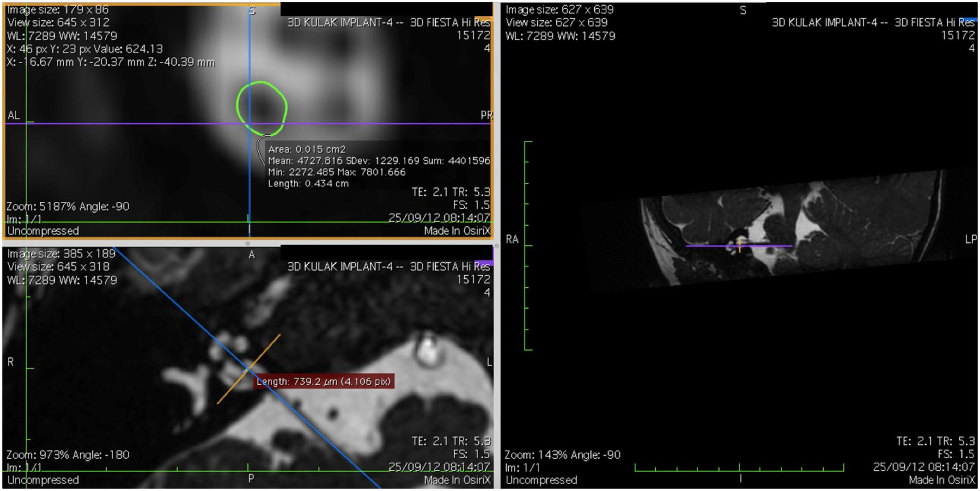Click the bright round structure in the axial view

tap(427, 349)
